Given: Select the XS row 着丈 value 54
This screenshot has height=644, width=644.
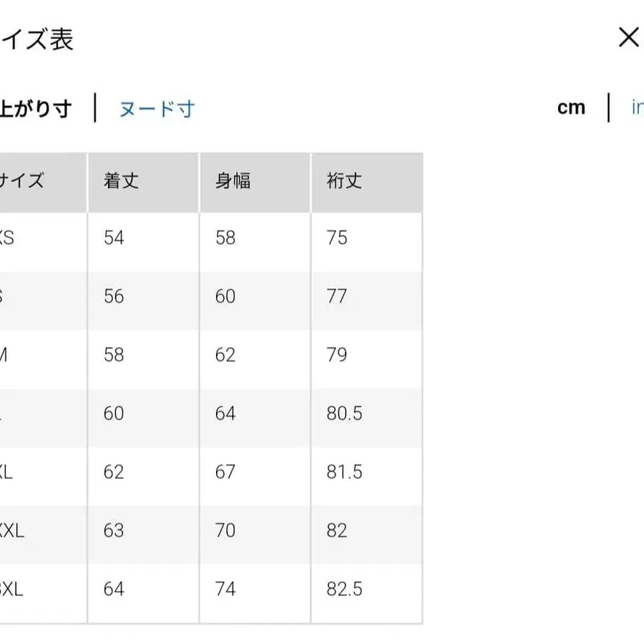Looking at the screenshot, I should 112,238.
